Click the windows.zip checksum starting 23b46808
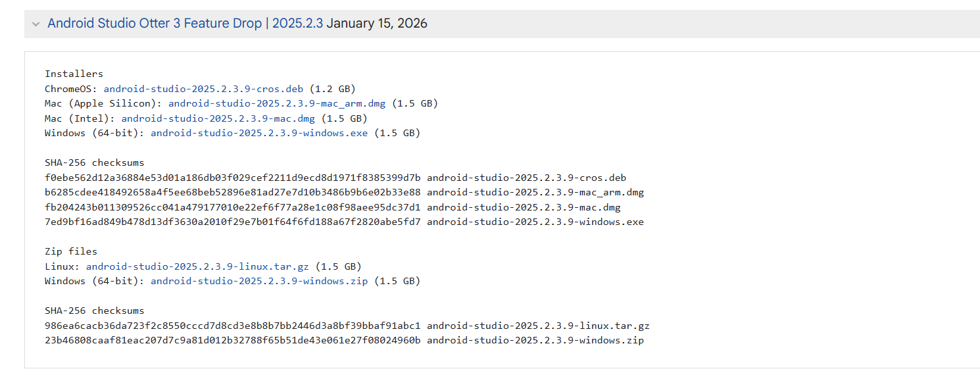The height and width of the screenshot is (373, 980). pyautogui.click(x=233, y=340)
